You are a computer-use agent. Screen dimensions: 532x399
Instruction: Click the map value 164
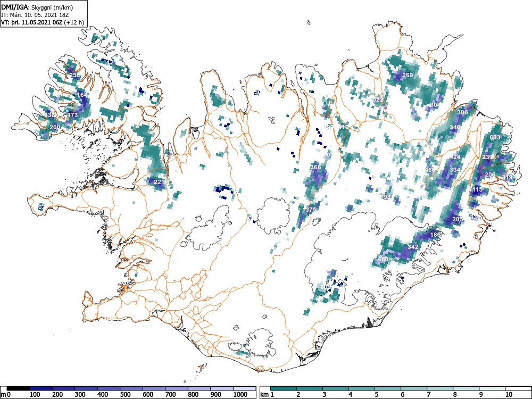[x=82, y=95]
